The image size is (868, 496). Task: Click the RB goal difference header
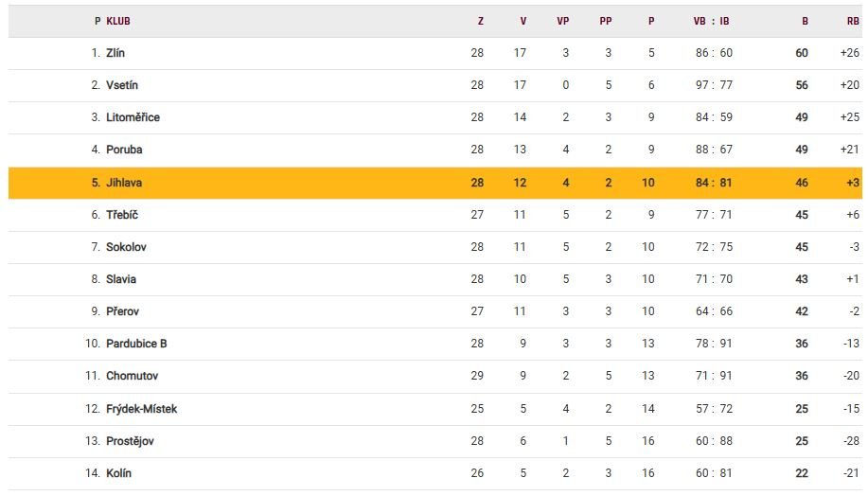(x=853, y=21)
